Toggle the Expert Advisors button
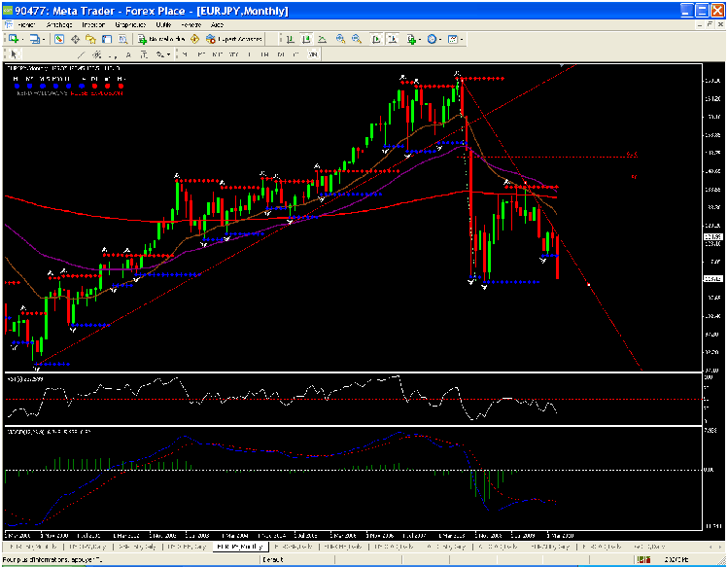The width and height of the screenshot is (728, 567). (x=234, y=39)
